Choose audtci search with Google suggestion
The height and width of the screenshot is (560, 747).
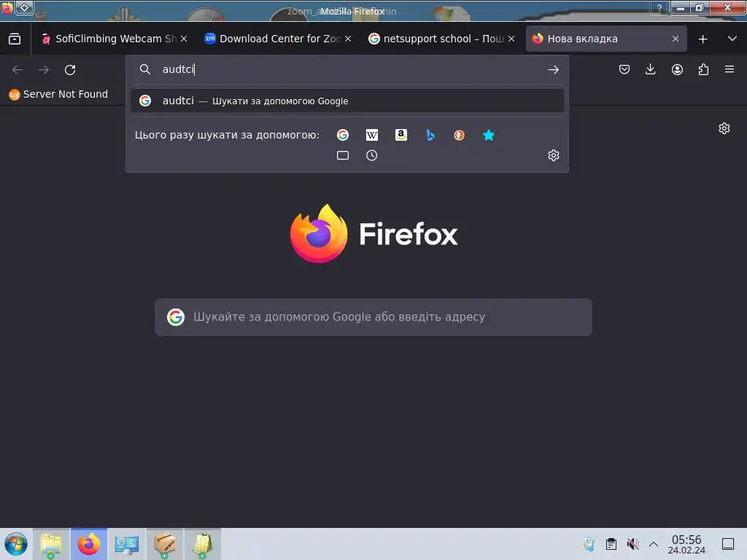click(x=347, y=101)
